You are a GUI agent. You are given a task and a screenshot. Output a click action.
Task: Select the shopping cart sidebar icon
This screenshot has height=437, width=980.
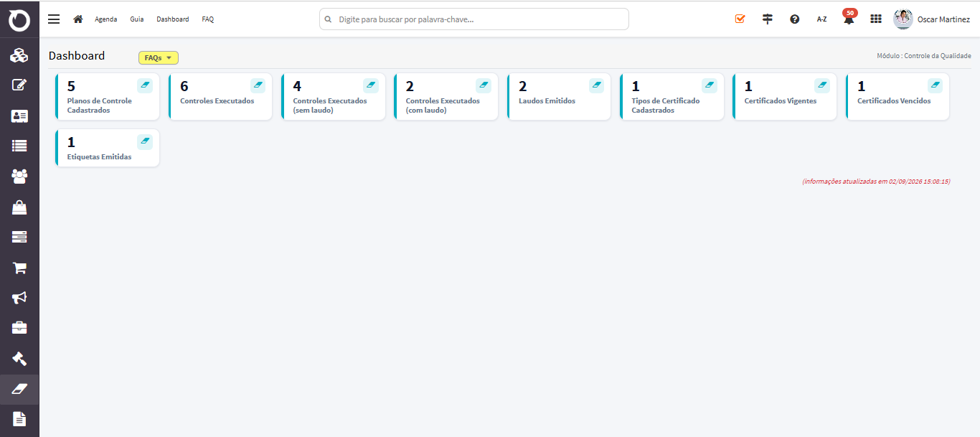tap(19, 268)
